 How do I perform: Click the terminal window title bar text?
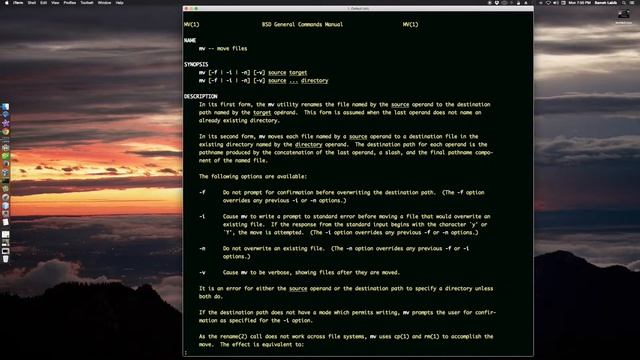tap(358, 8)
